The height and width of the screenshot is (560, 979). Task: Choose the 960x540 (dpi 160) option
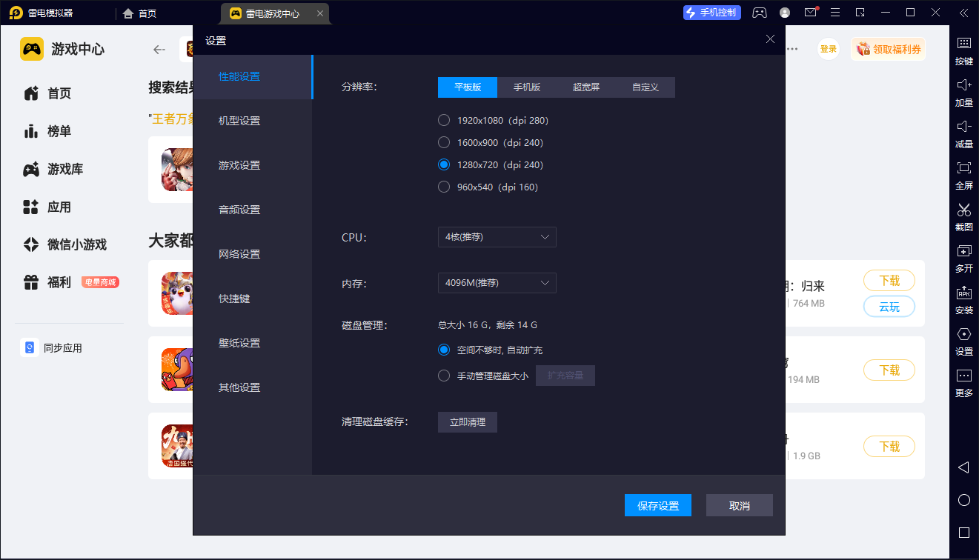445,187
